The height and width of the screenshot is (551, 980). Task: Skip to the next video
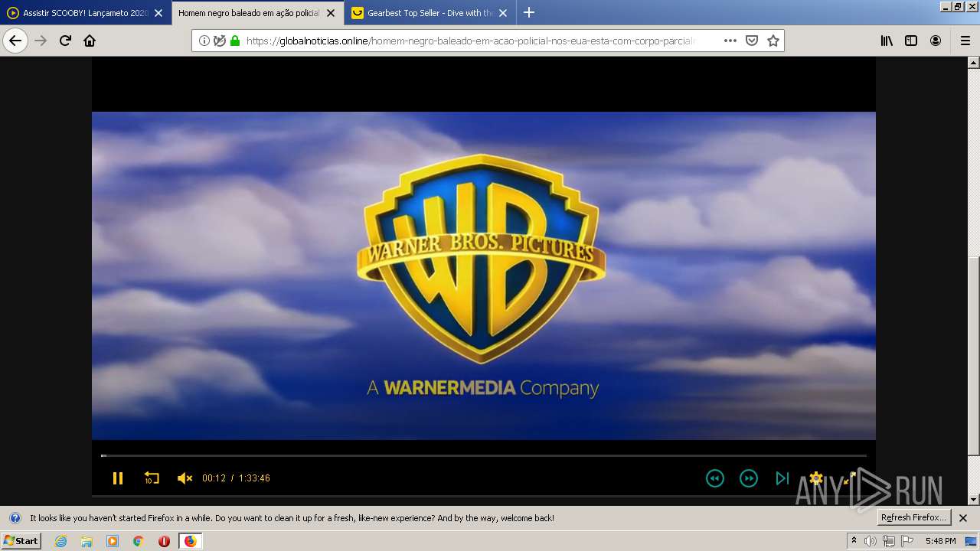(x=782, y=478)
